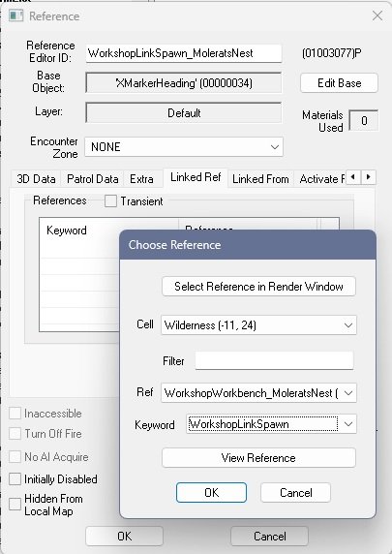
Task: Enable the Initially Disabled checkbox
Action: (x=15, y=479)
